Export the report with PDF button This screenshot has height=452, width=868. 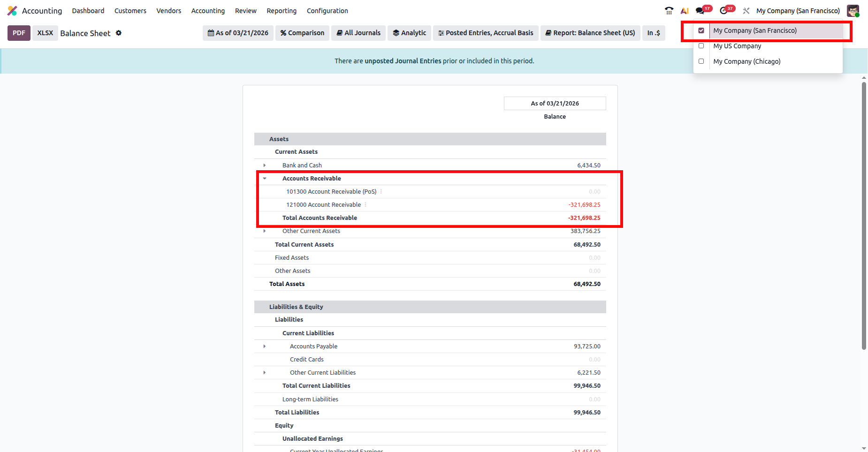19,33
